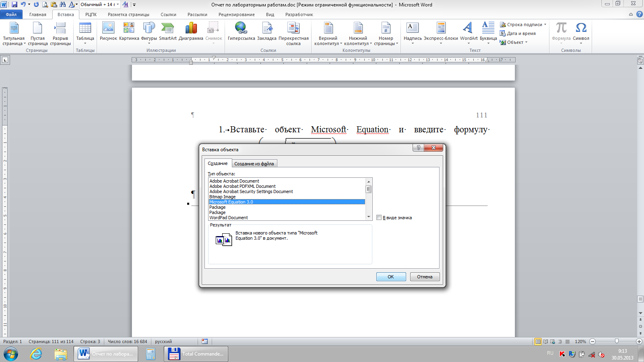This screenshot has width=644, height=362.
Task: Add a bookmark with Закладка
Action: coord(266,32)
